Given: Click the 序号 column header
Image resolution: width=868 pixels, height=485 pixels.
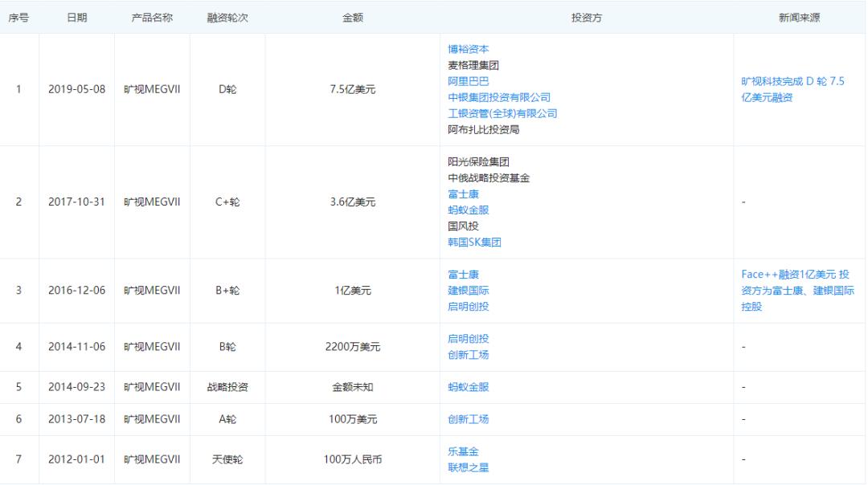Looking at the screenshot, I should click(x=18, y=18).
